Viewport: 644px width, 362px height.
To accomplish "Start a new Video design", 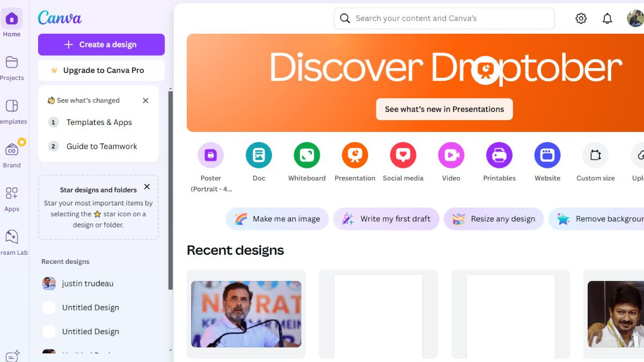I will click(451, 156).
